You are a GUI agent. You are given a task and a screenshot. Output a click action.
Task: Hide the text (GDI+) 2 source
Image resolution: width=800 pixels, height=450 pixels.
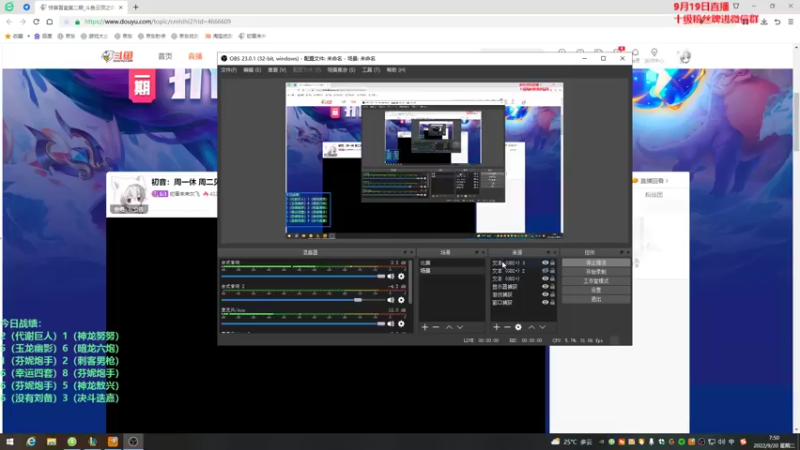(x=545, y=271)
